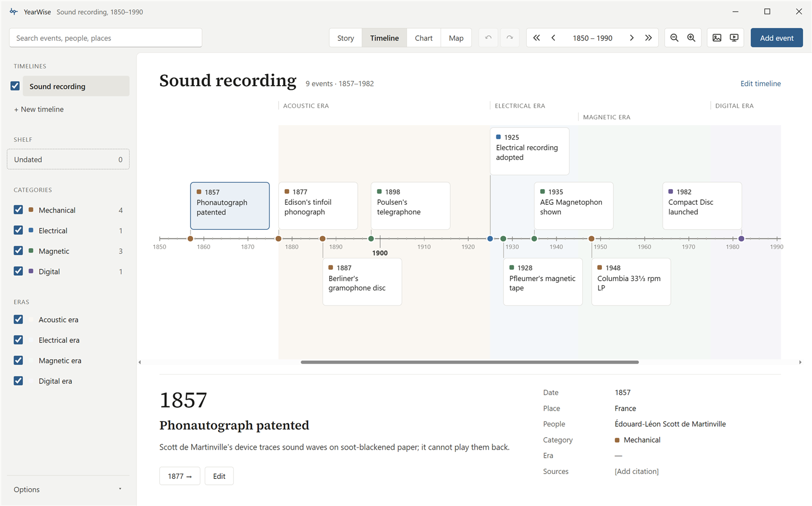The height and width of the screenshot is (506, 812).
Task: Click the right arrow of the timeline scrollbar
Action: tap(800, 362)
